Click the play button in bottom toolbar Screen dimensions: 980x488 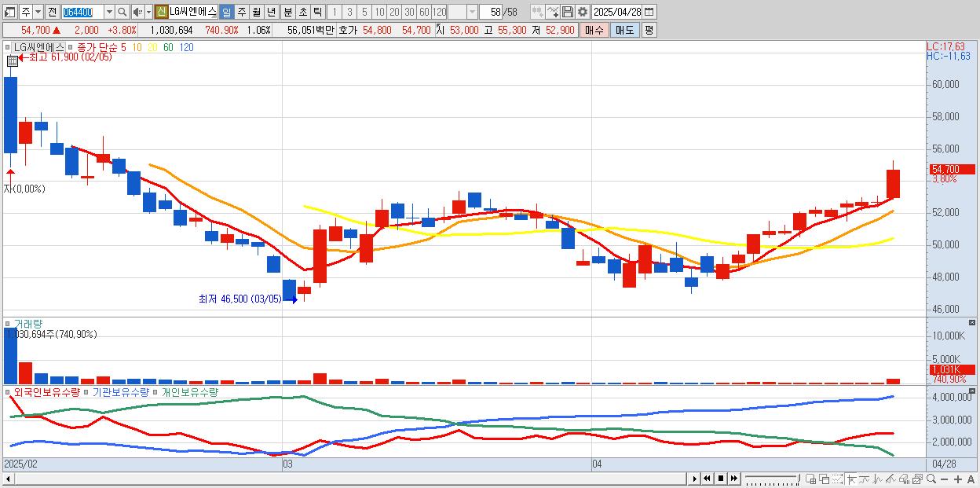click(695, 479)
